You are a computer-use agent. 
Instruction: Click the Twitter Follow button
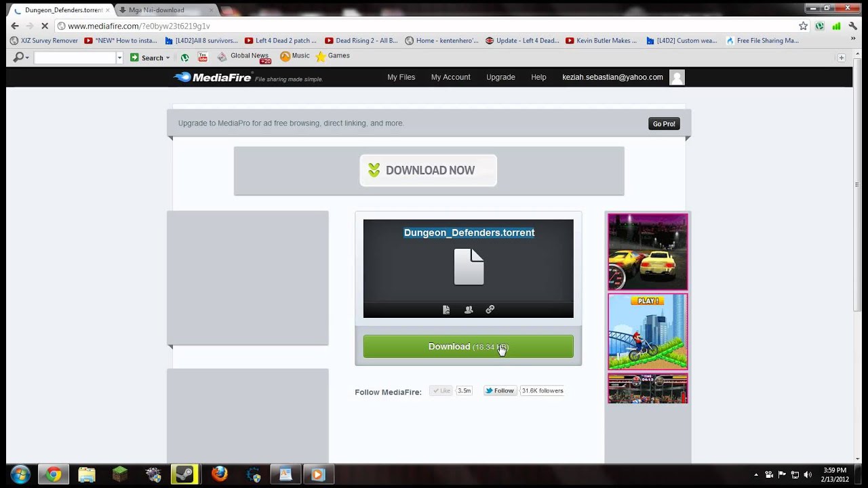pyautogui.click(x=500, y=390)
